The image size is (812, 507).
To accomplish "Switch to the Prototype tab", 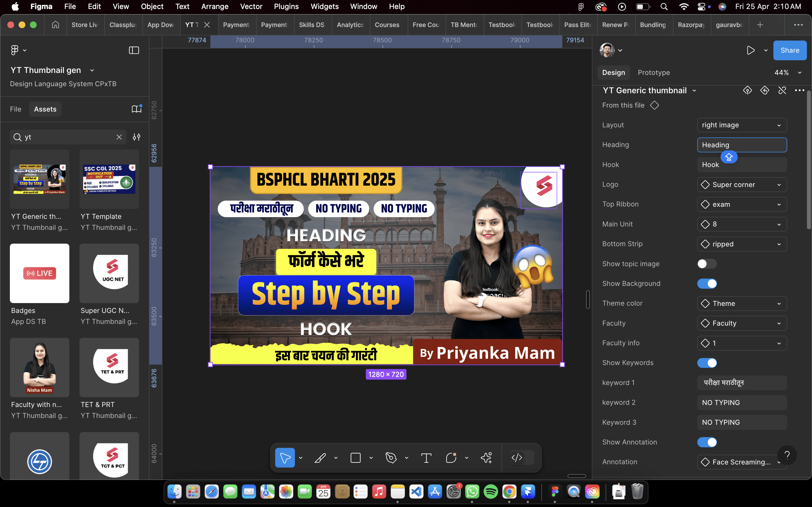I will pos(653,73).
